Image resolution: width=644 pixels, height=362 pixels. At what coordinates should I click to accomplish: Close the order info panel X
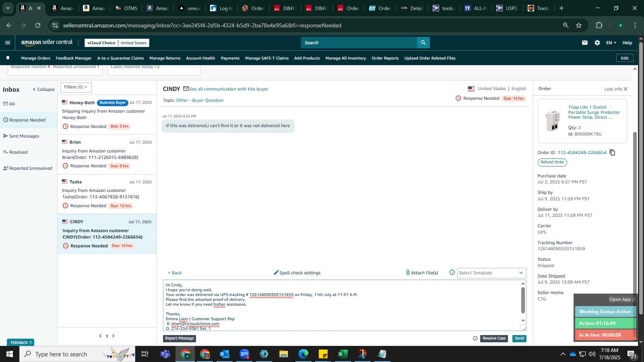[x=625, y=89]
